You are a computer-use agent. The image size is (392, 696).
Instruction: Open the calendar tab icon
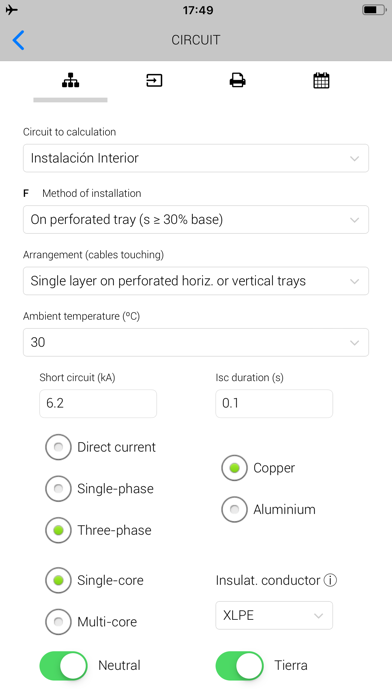tap(321, 80)
